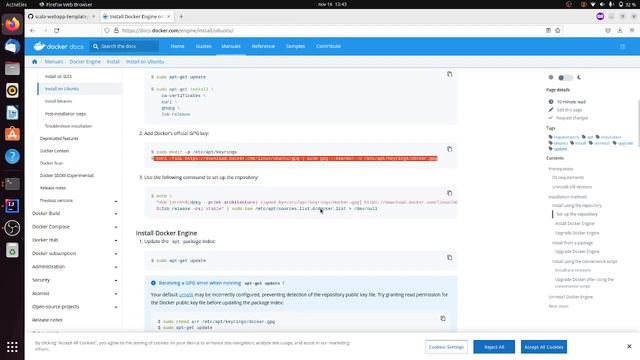Jump to OS requirements in Contents
Image resolution: width=640 pixels, height=360 pixels.
click(568, 178)
